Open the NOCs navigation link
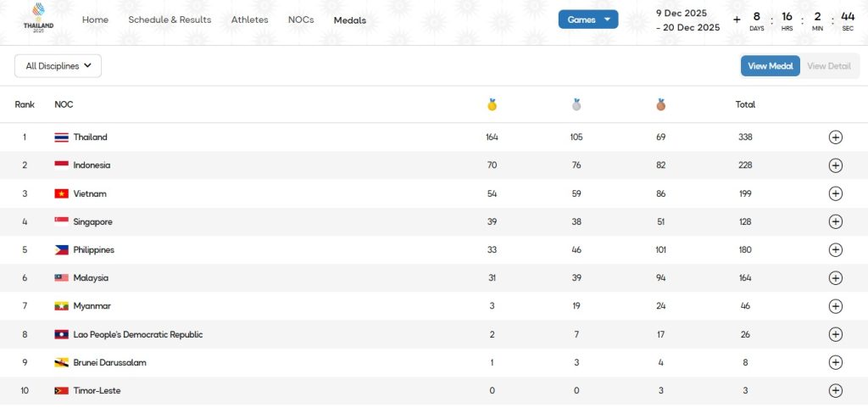The width and height of the screenshot is (868, 408). click(x=301, y=20)
